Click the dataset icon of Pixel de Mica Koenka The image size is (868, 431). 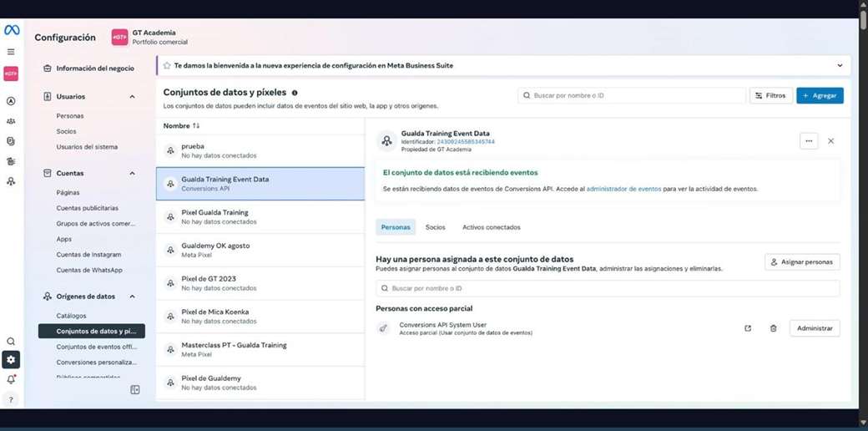tap(170, 317)
